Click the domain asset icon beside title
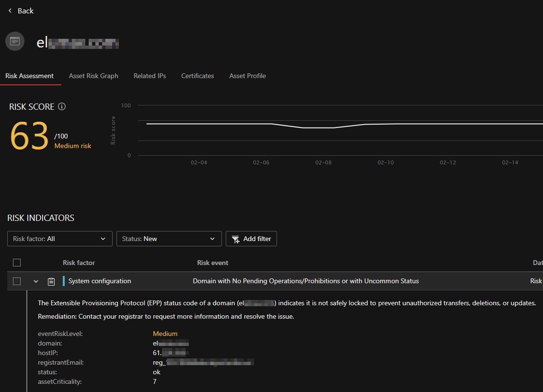The height and width of the screenshot is (392, 543). [x=15, y=42]
